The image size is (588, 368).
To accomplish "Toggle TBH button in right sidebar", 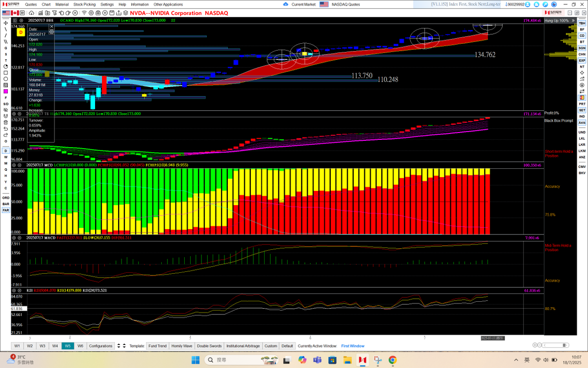I will [x=582, y=24].
